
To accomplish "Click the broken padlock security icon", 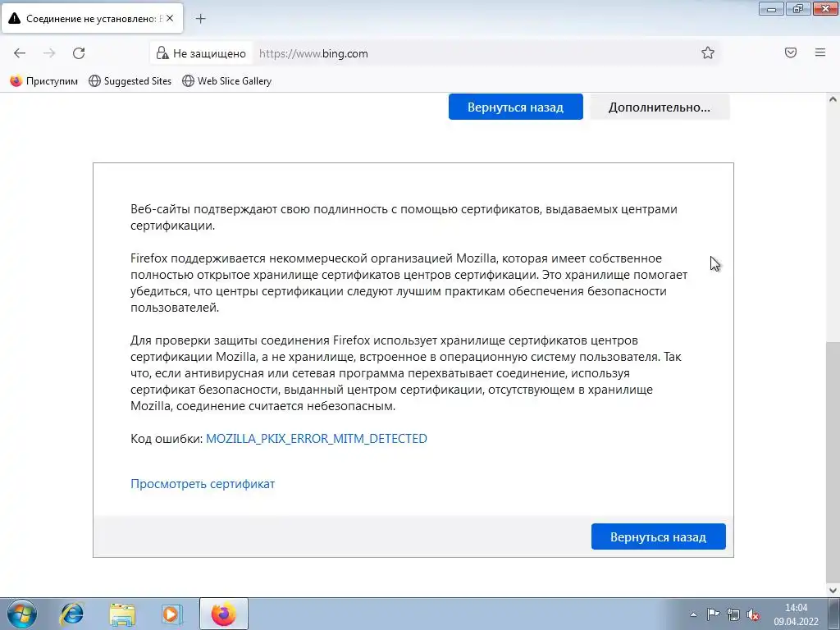I will point(162,53).
